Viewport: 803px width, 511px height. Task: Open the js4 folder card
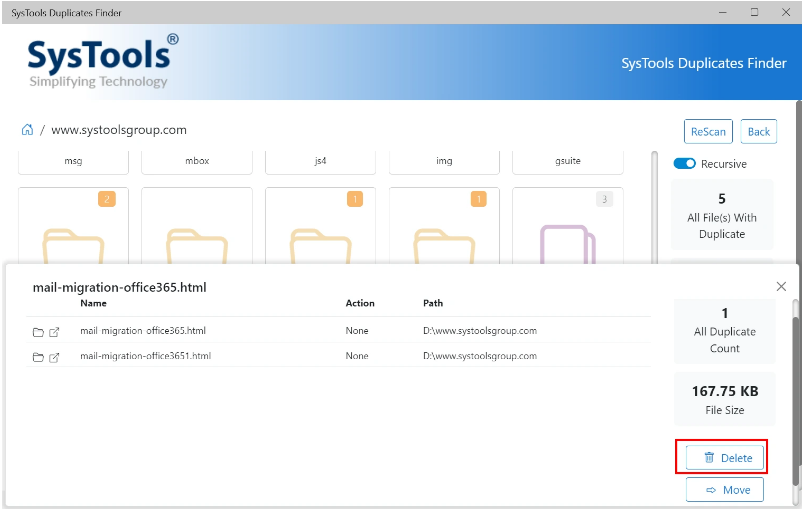(321, 162)
